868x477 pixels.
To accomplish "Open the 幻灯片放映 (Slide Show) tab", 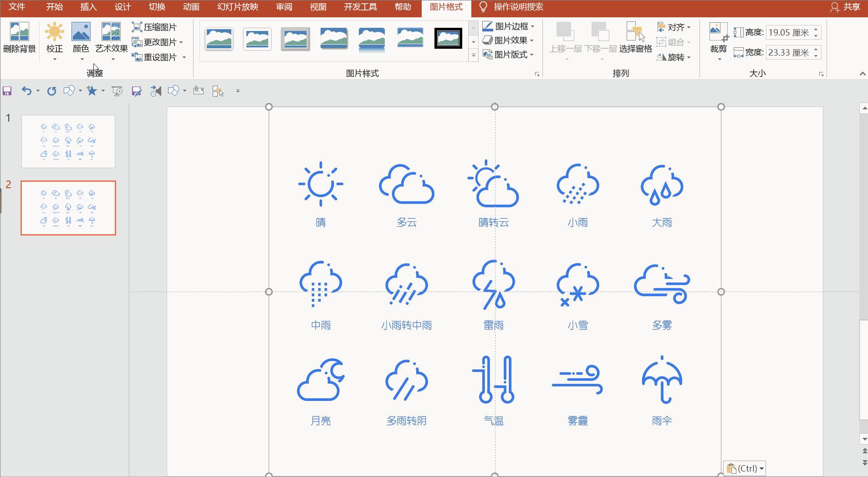I will (237, 7).
